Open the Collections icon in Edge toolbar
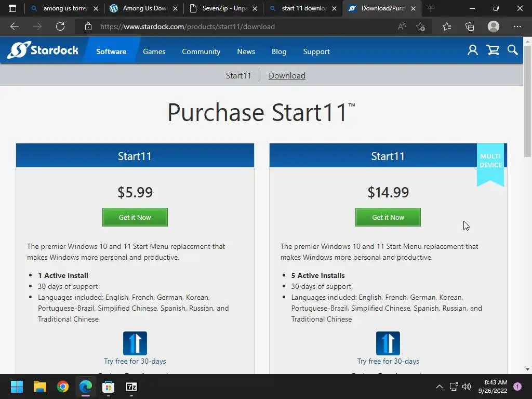 (470, 26)
